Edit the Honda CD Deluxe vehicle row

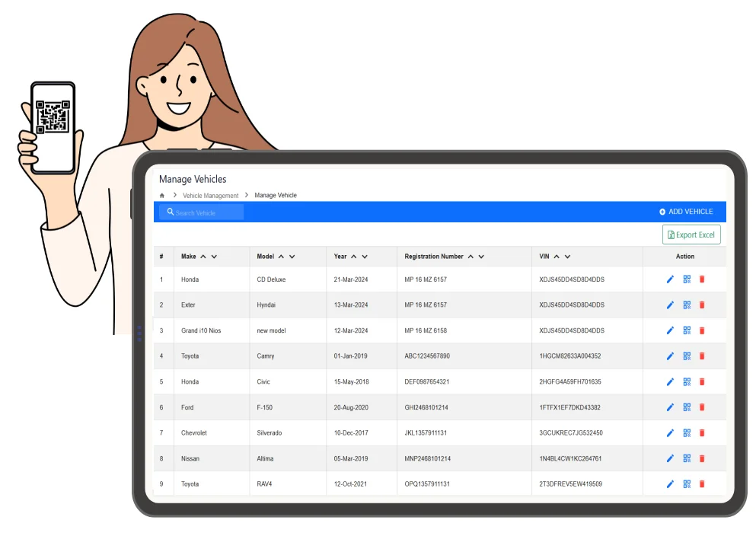pos(670,279)
